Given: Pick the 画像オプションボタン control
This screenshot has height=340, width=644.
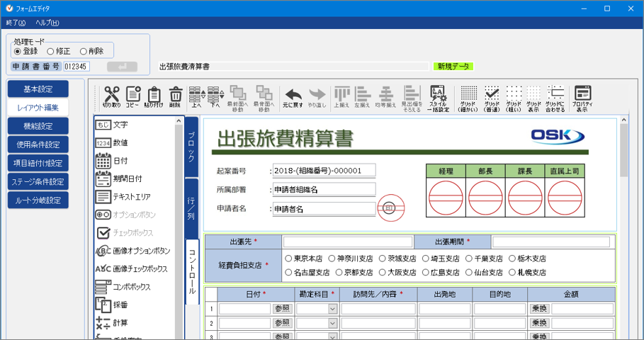Looking at the screenshot, I should (134, 251).
